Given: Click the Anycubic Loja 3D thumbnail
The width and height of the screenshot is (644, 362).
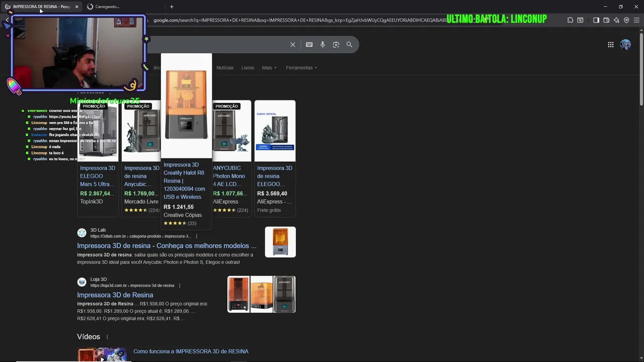Looking at the screenshot, I should [x=284, y=294].
